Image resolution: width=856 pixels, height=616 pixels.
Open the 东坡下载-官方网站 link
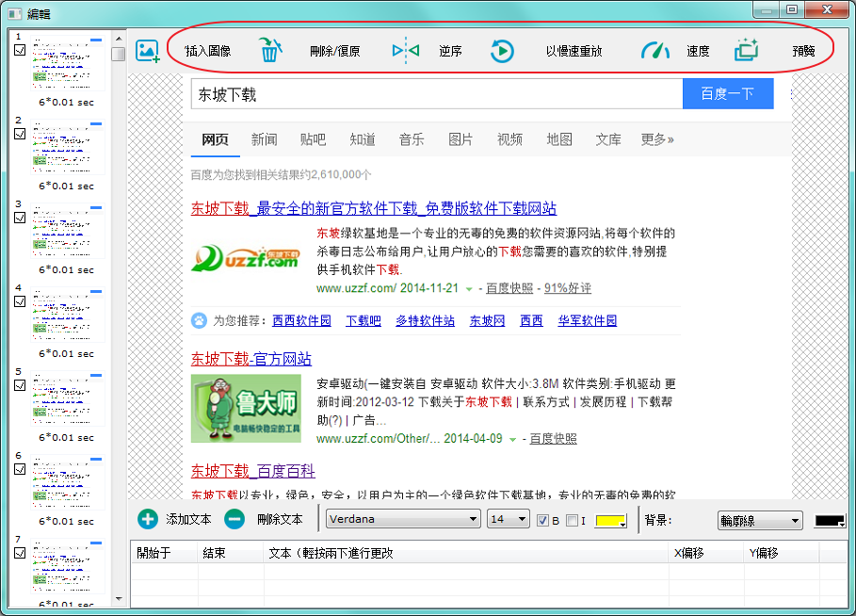[x=251, y=359]
